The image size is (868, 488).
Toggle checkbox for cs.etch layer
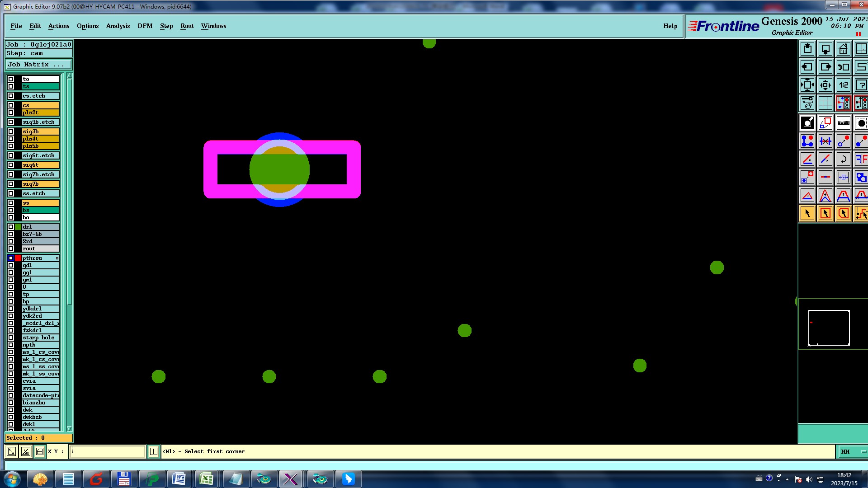[11, 96]
